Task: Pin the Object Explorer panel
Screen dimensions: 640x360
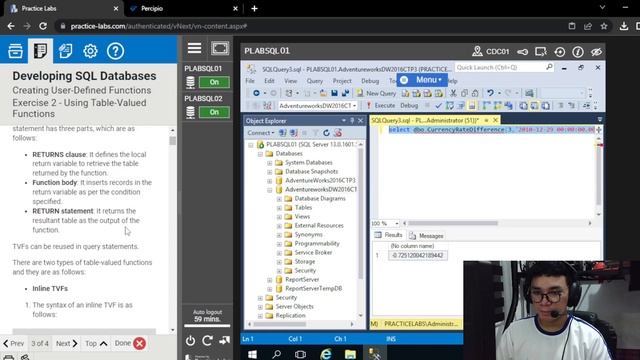Action: [x=352, y=121]
